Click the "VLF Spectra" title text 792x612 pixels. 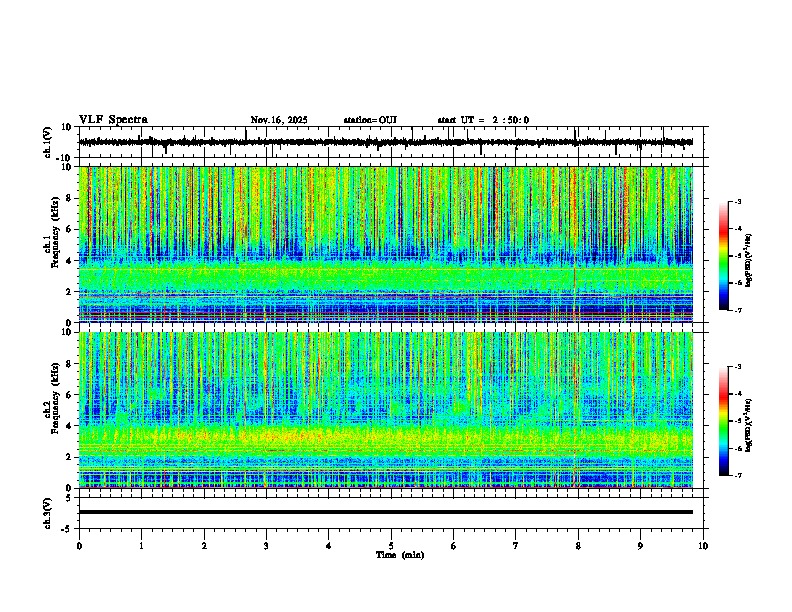click(x=113, y=120)
